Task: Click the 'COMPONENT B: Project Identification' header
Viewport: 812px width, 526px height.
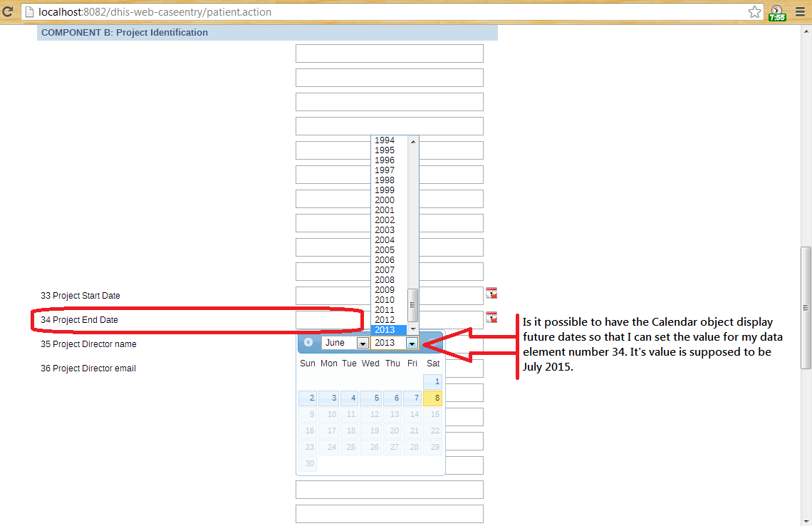Action: tap(124, 33)
